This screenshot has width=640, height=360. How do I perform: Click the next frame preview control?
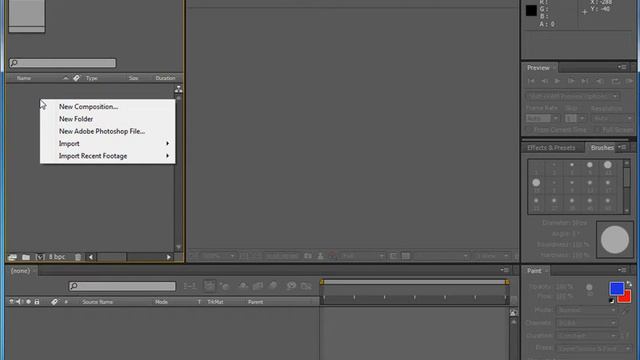click(571, 81)
